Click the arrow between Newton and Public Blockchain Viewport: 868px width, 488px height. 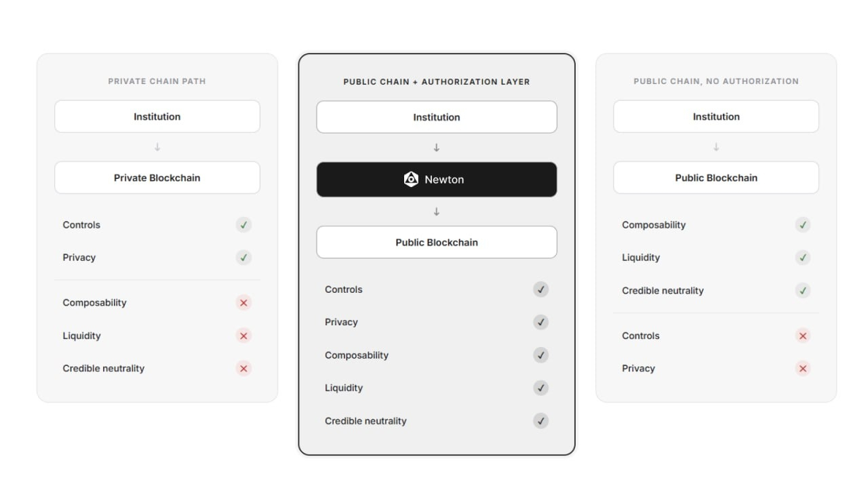click(x=437, y=211)
